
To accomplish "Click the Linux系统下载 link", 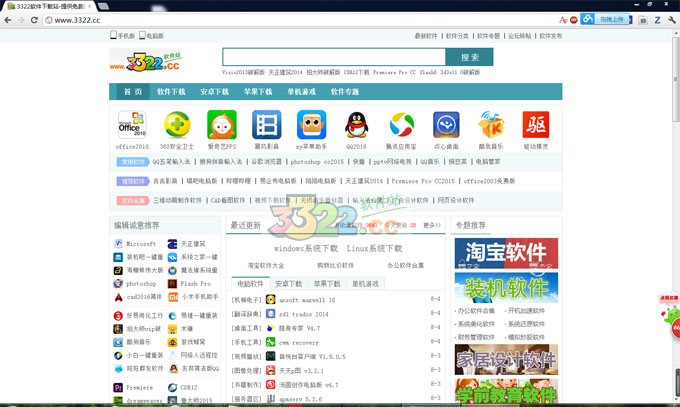I will (x=374, y=249).
